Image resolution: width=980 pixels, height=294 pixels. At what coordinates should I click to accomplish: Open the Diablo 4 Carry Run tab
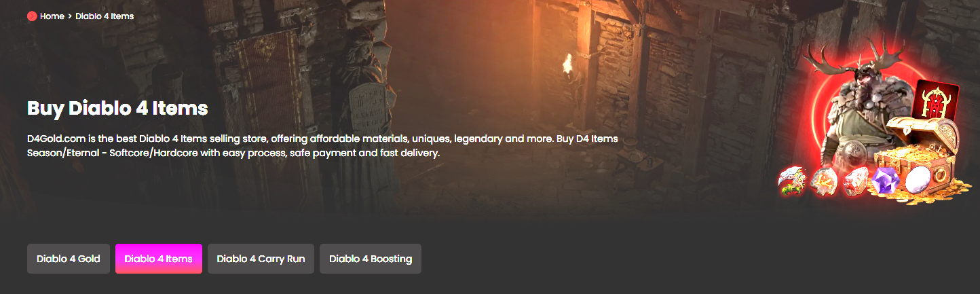261,259
